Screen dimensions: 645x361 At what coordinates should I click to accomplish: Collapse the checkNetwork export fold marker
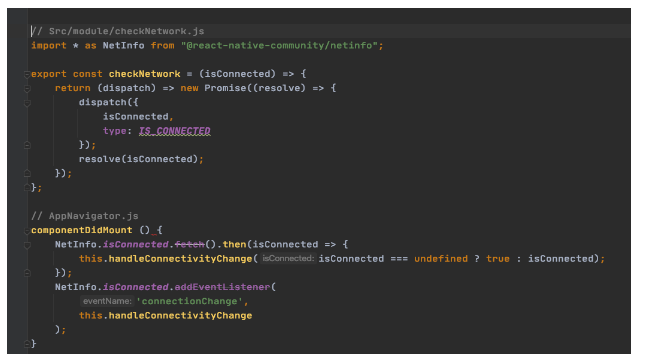27,74
